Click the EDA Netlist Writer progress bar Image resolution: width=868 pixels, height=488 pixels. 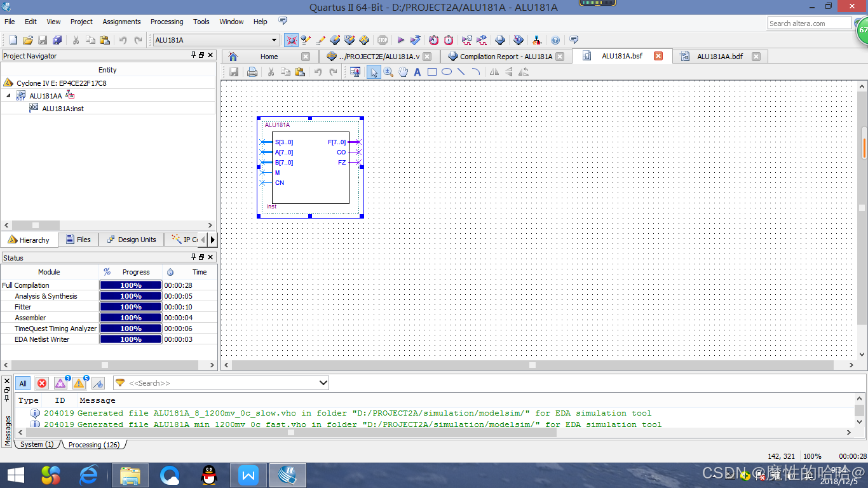click(x=131, y=339)
